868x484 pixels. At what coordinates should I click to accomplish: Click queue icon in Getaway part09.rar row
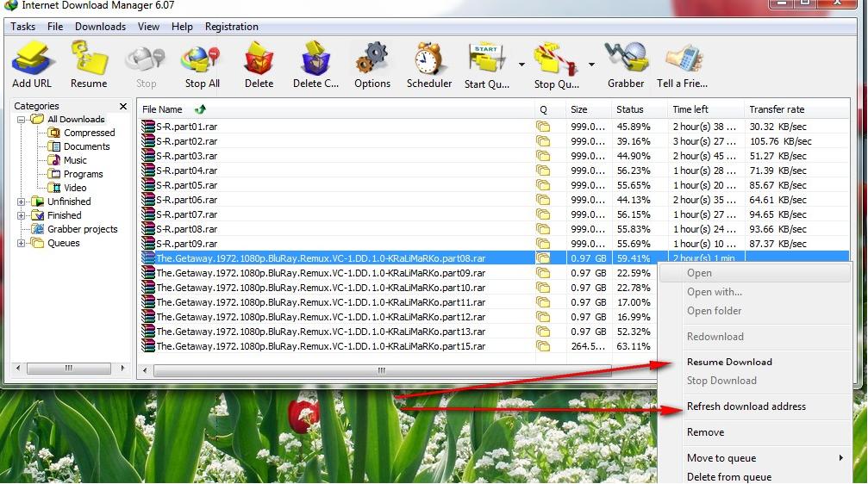coord(543,273)
